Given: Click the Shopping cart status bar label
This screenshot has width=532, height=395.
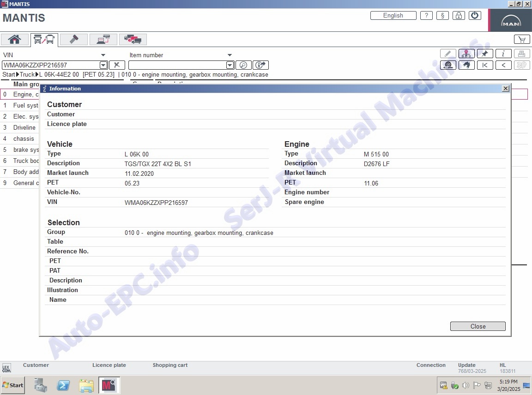Looking at the screenshot, I should (170, 365).
